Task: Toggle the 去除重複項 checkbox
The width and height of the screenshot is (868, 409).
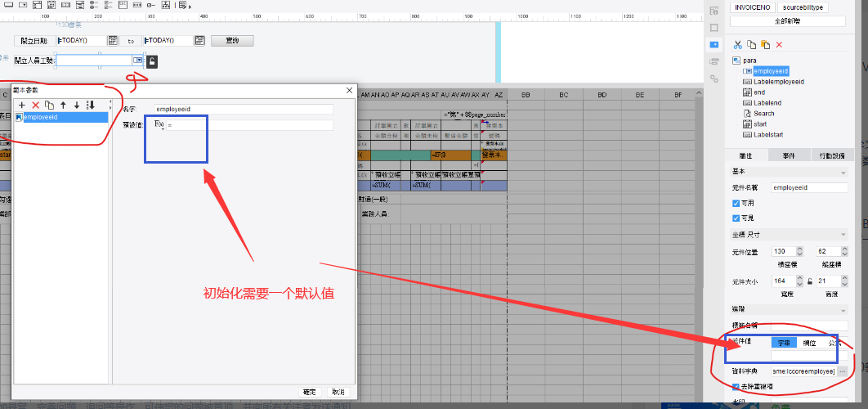Action: click(x=736, y=386)
